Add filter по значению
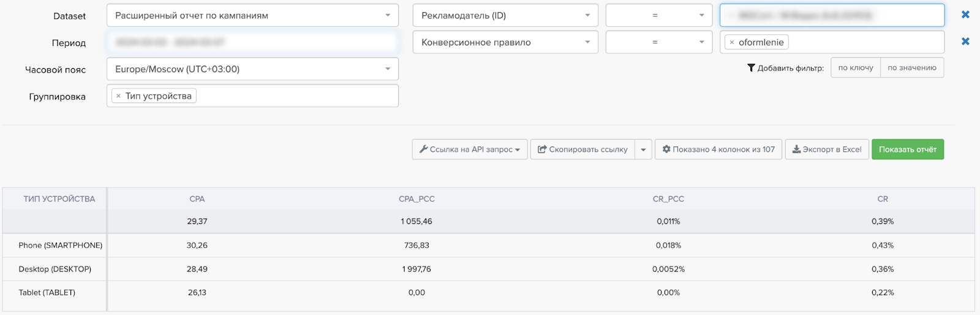The width and height of the screenshot is (980, 315). pyautogui.click(x=912, y=68)
